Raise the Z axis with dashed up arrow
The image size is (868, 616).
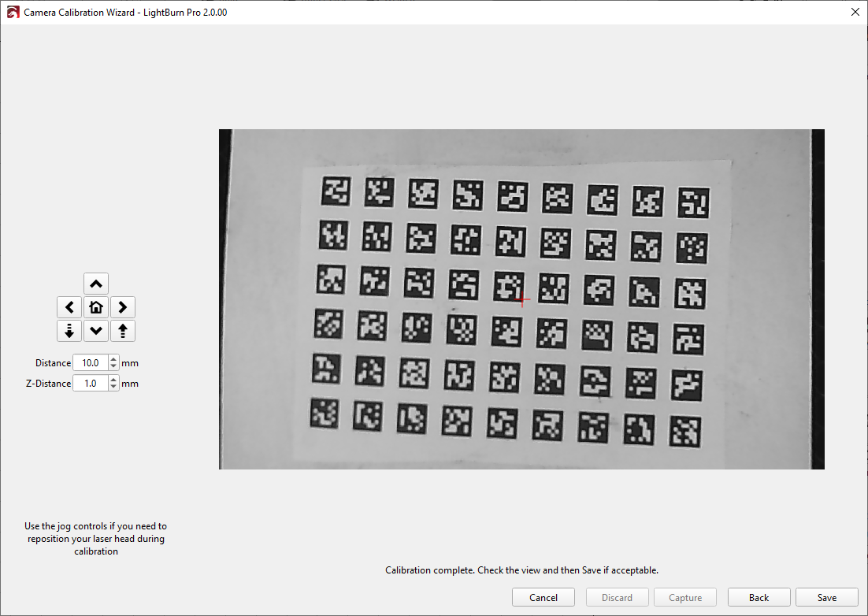point(123,331)
